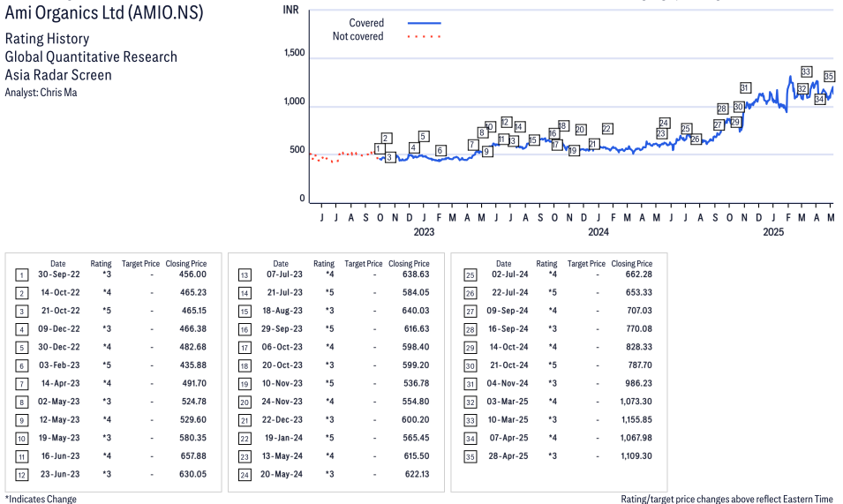Click the 2025 year label on x-axis
The height and width of the screenshot is (504, 843).
(x=773, y=231)
